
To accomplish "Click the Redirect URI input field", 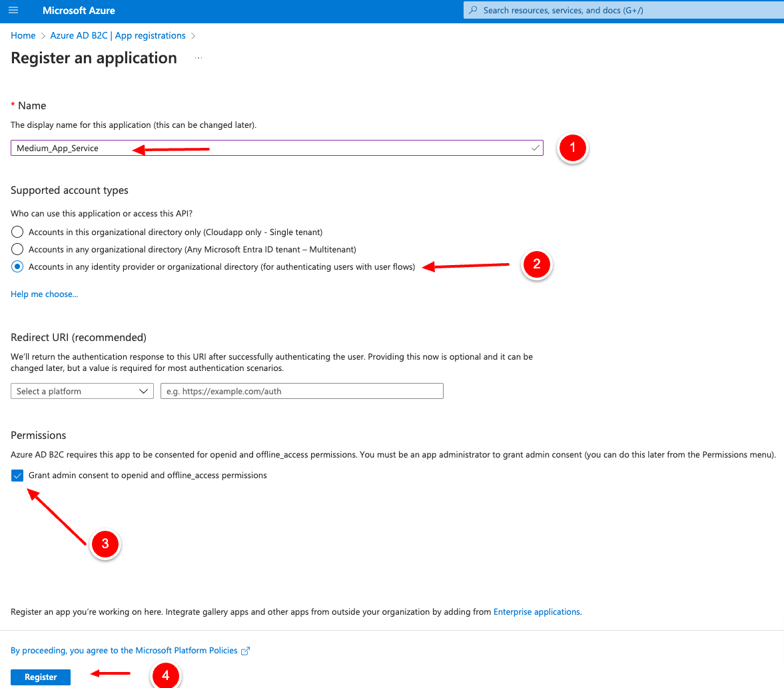I will (x=302, y=392).
